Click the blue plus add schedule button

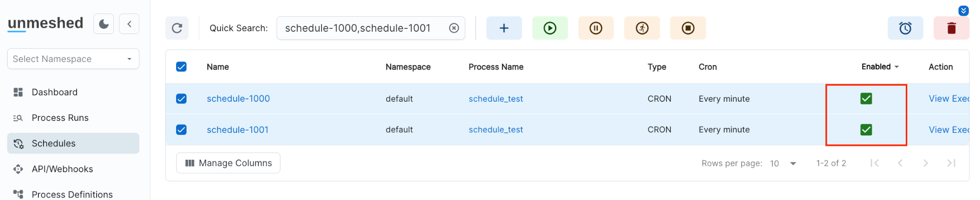pyautogui.click(x=504, y=28)
